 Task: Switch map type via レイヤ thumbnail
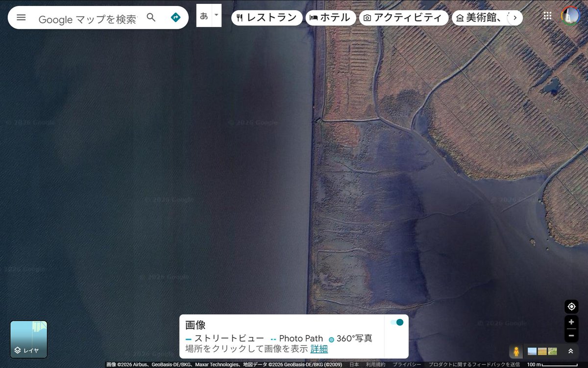click(29, 340)
